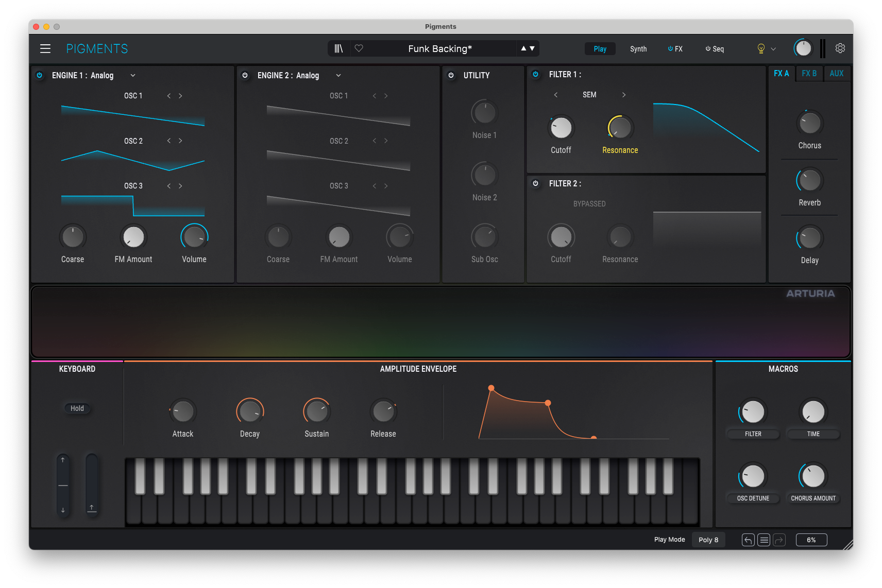Click the FILTER macro label button

coord(753,434)
